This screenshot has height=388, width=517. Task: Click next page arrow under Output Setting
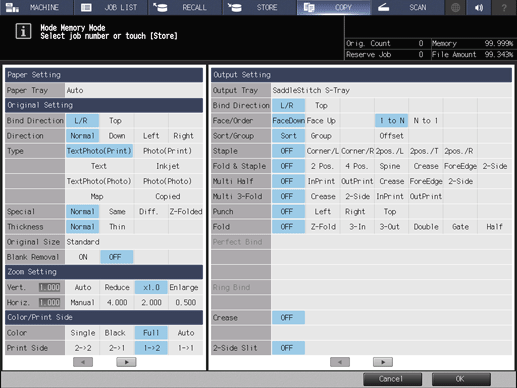coord(383,362)
